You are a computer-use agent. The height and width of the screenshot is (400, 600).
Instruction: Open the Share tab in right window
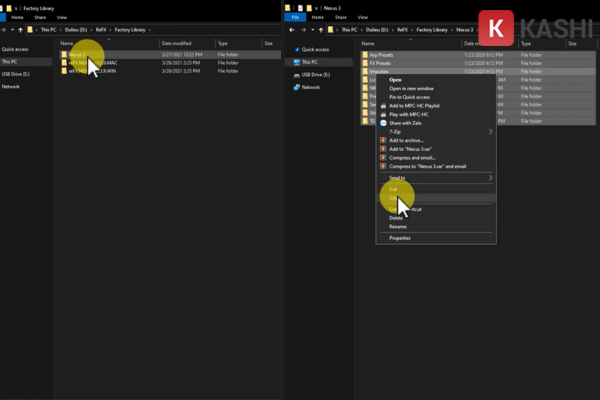click(x=343, y=17)
